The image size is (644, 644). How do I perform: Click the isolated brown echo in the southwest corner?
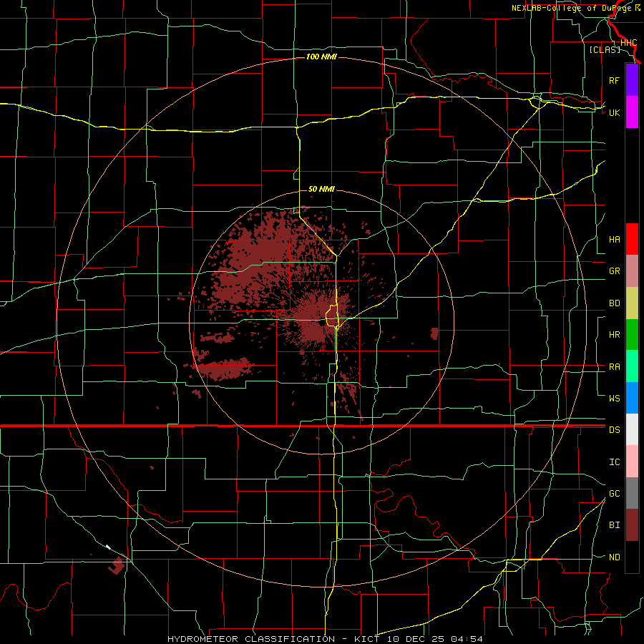(x=117, y=565)
